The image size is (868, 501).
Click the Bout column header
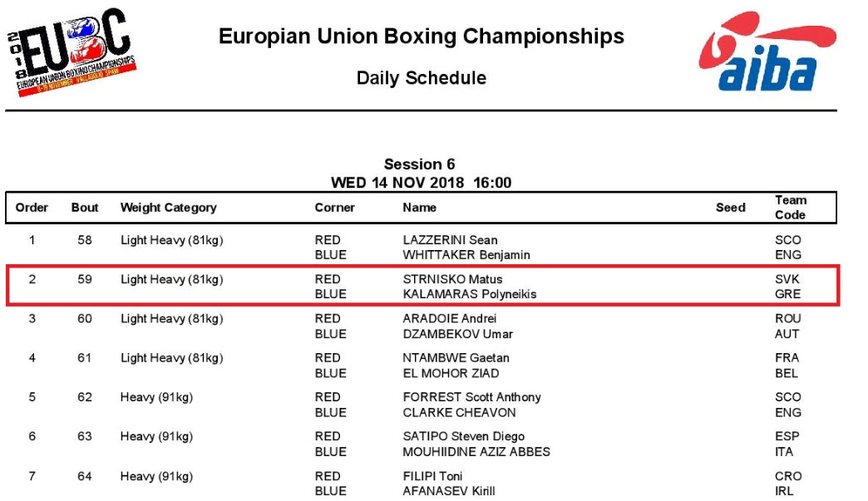point(85,208)
